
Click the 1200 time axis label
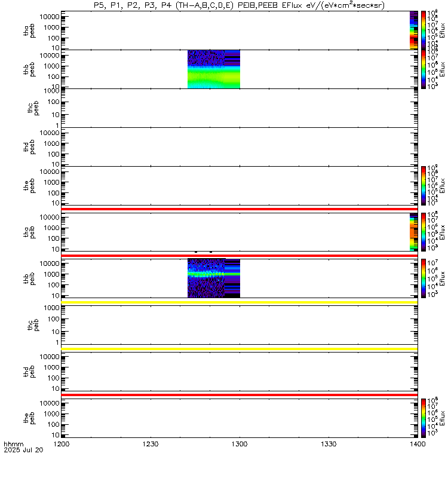point(62,444)
